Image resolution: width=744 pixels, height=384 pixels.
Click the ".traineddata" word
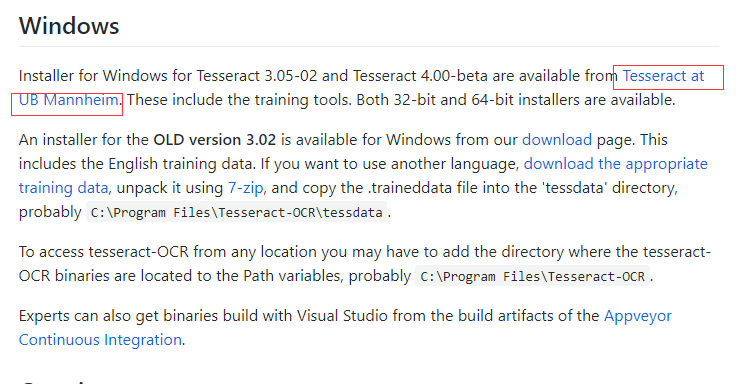pos(405,188)
